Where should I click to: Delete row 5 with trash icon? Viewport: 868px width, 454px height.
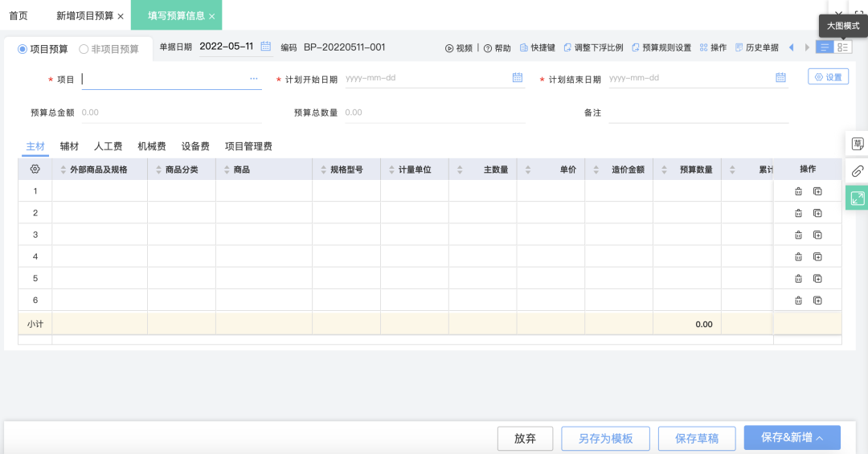[x=798, y=279]
